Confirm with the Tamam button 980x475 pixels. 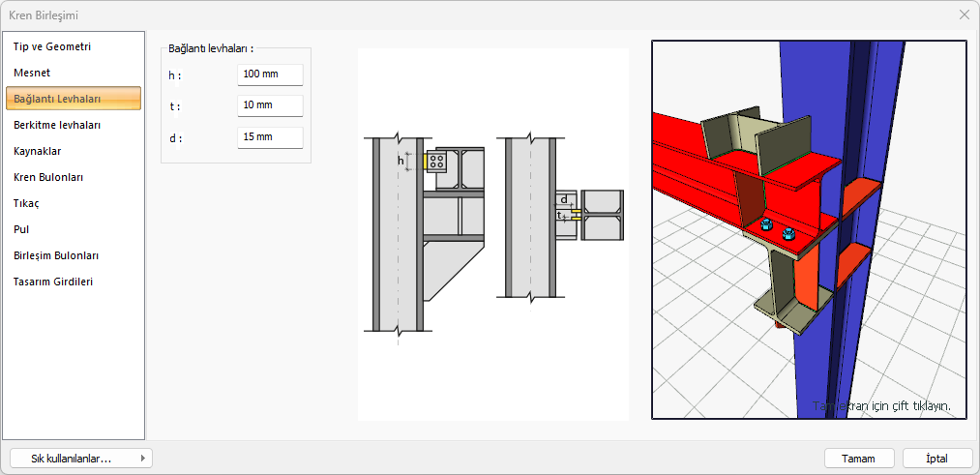click(x=859, y=459)
